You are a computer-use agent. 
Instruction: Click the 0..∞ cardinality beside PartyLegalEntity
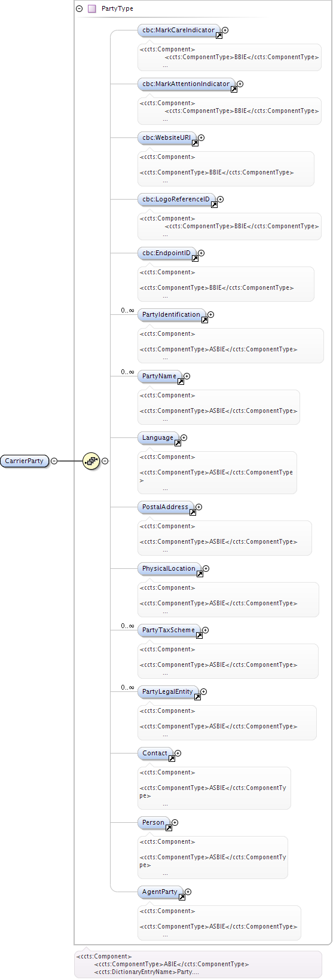pos(127,688)
